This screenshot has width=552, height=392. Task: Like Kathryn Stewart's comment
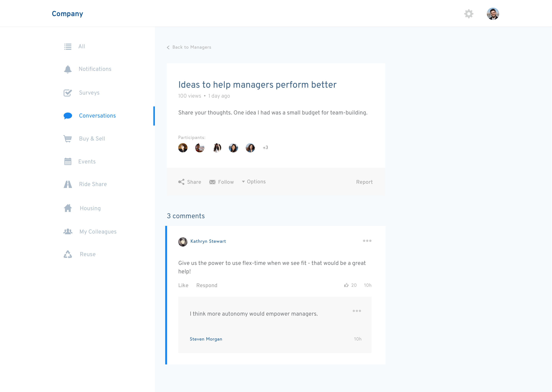(x=183, y=285)
